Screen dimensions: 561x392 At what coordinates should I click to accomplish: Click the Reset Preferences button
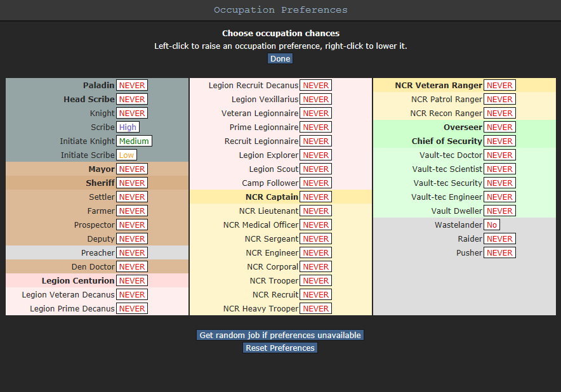click(280, 348)
